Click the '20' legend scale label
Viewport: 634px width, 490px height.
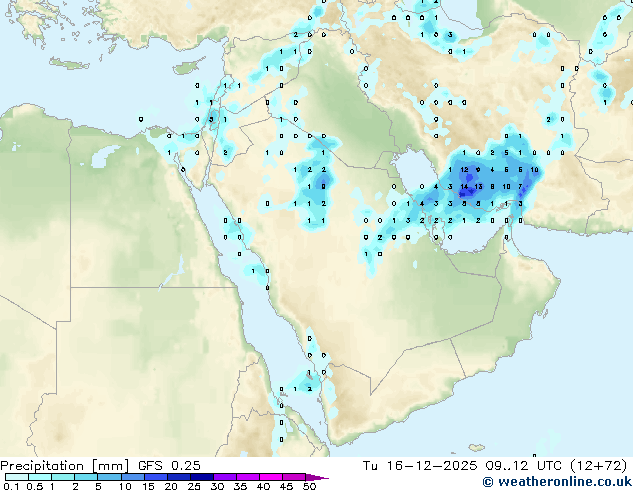click(x=171, y=486)
